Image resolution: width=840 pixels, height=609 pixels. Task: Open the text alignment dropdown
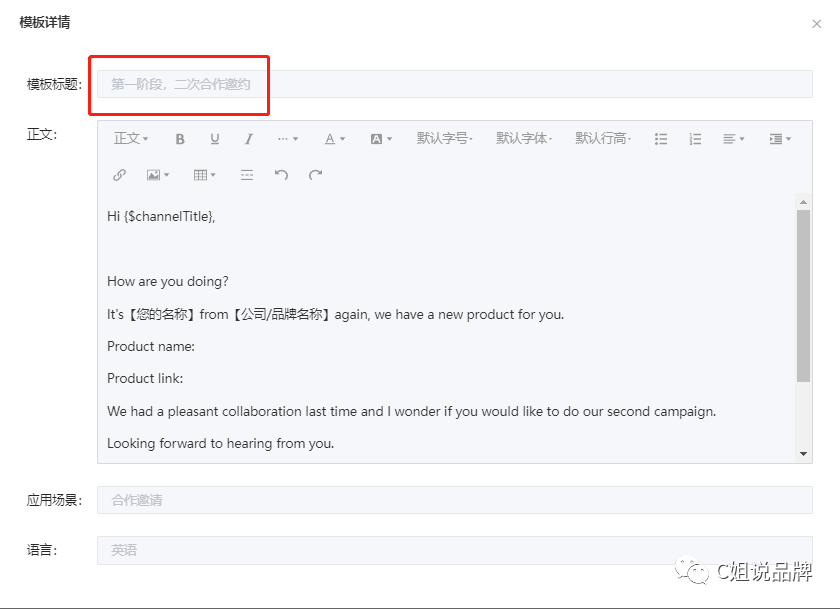[733, 139]
